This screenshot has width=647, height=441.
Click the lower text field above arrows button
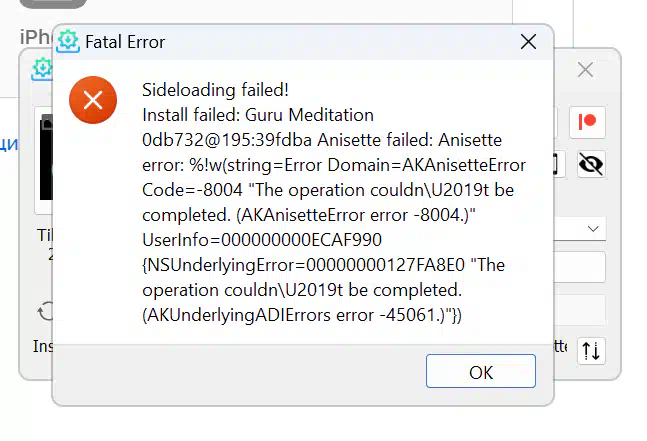click(x=579, y=309)
